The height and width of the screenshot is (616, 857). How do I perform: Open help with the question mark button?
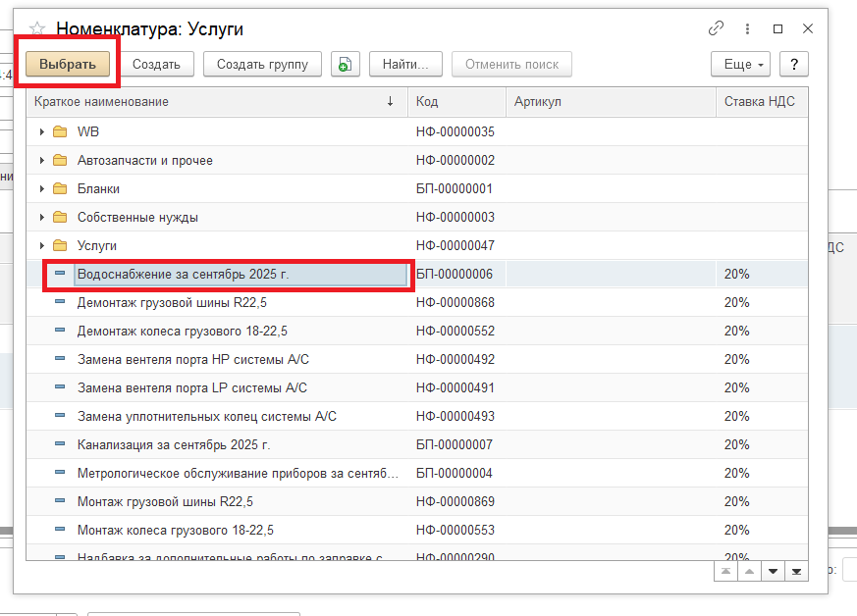[793, 65]
